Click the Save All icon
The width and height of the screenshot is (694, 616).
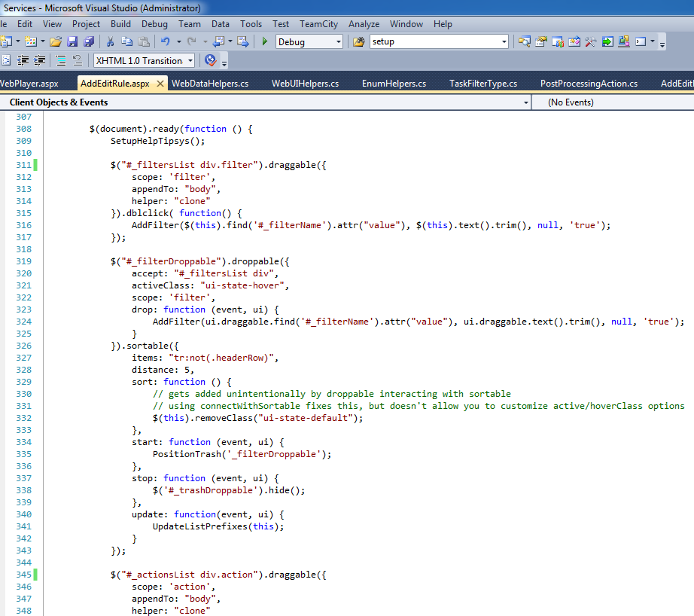89,42
